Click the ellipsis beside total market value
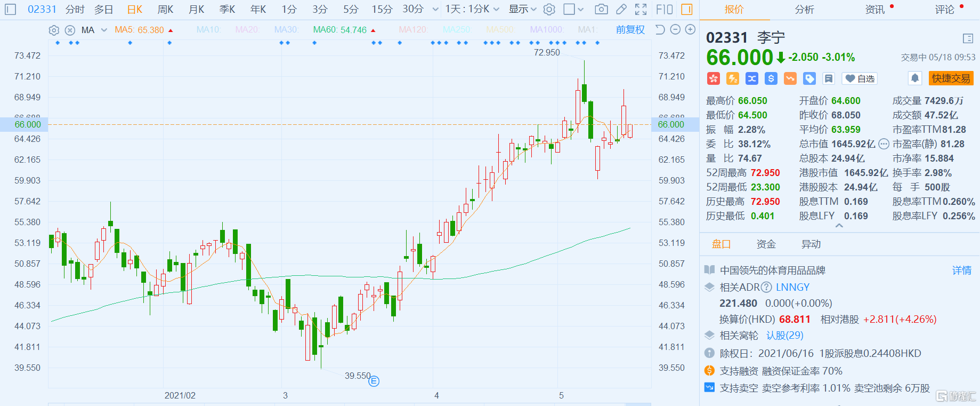 coord(884,144)
